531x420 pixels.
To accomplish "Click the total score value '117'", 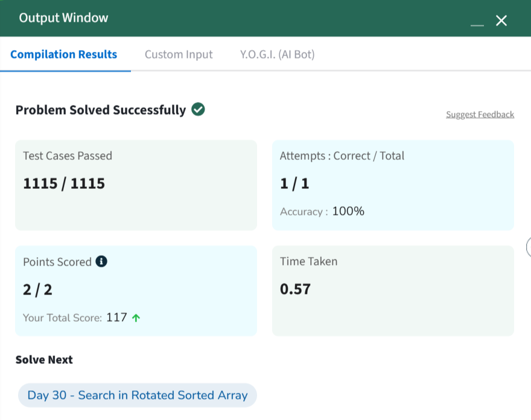I will (x=116, y=317).
